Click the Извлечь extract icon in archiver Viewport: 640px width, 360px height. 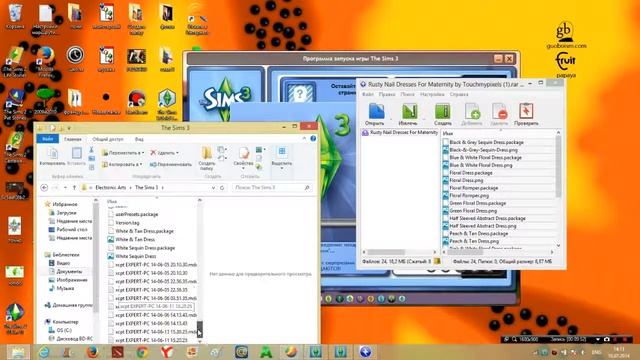click(409, 111)
